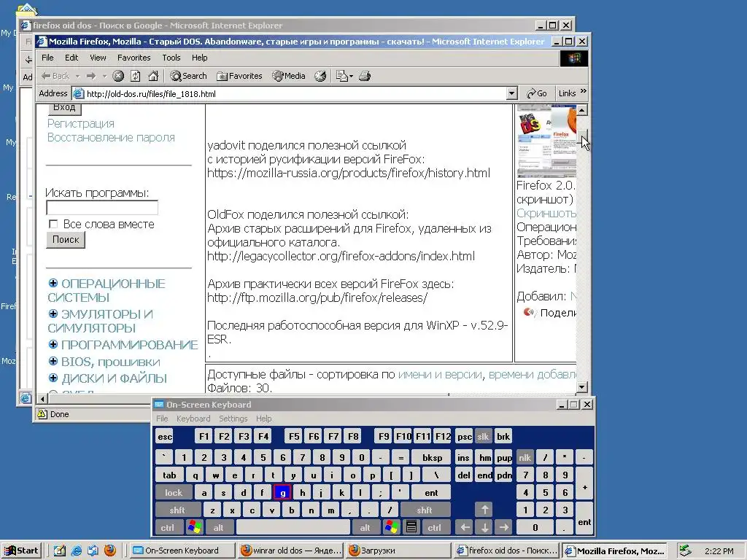Open the Favorites pane from toolbar
747x560 pixels.
[239, 76]
